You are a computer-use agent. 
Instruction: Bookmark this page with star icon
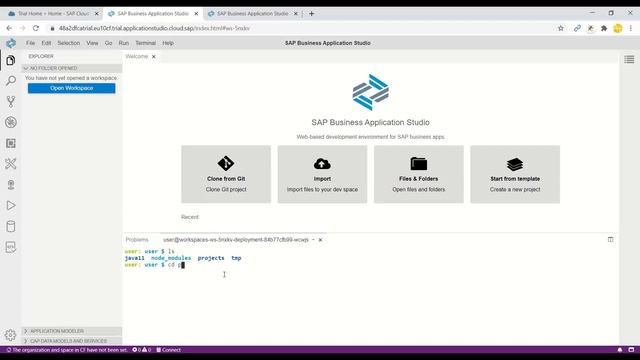pyautogui.click(x=561, y=28)
